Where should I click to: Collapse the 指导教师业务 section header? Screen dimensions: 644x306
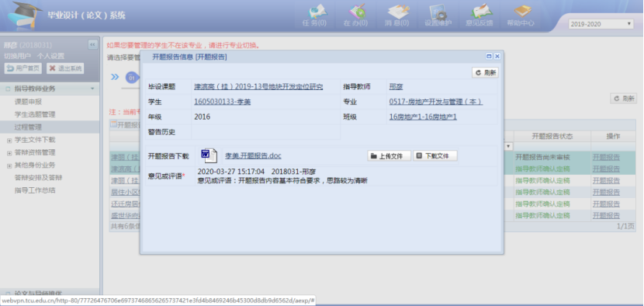coord(50,89)
